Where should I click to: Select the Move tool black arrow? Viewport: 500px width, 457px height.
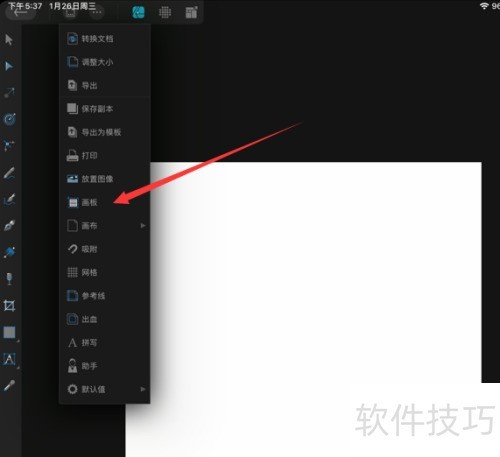pyautogui.click(x=9, y=40)
